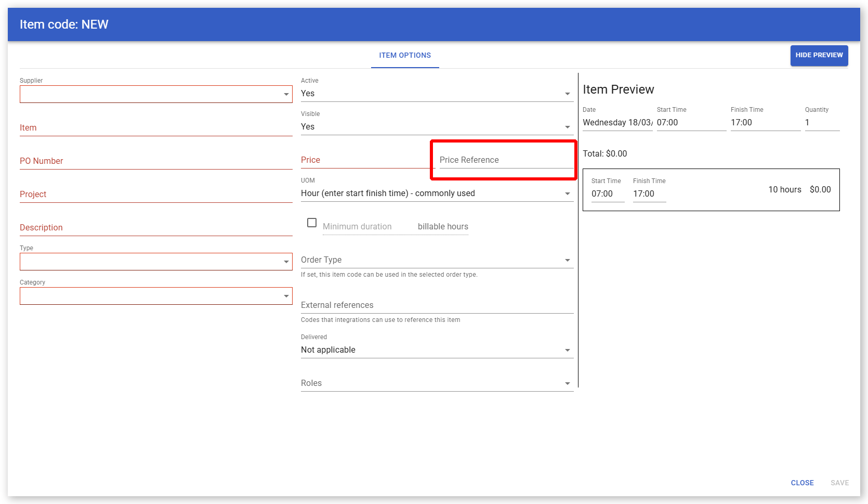Click into the Price field
Screen dimensions: 868x504
[x=366, y=160]
